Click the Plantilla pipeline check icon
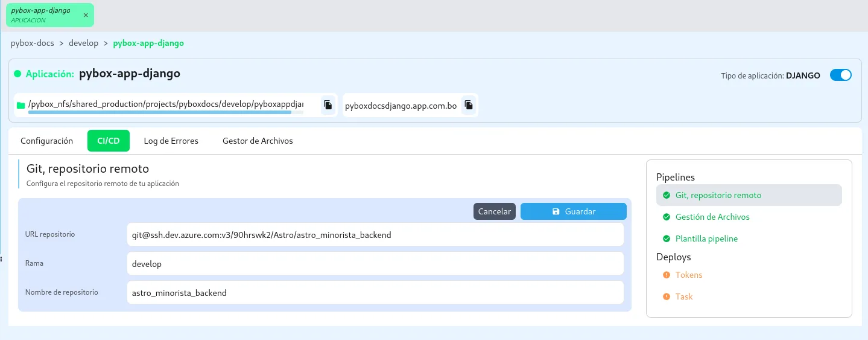The width and height of the screenshot is (868, 340). tap(667, 239)
